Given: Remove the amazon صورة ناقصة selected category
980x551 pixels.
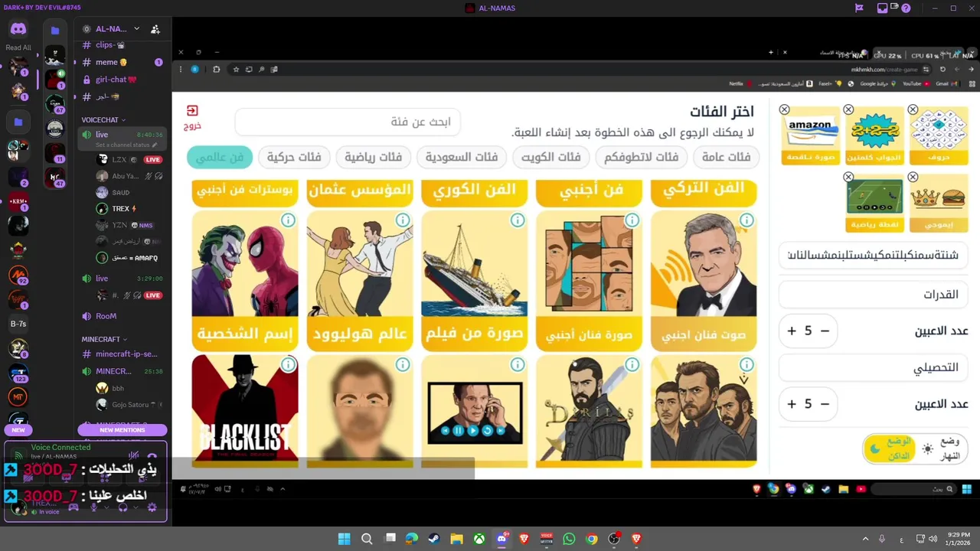Looking at the screenshot, I should pyautogui.click(x=784, y=109).
